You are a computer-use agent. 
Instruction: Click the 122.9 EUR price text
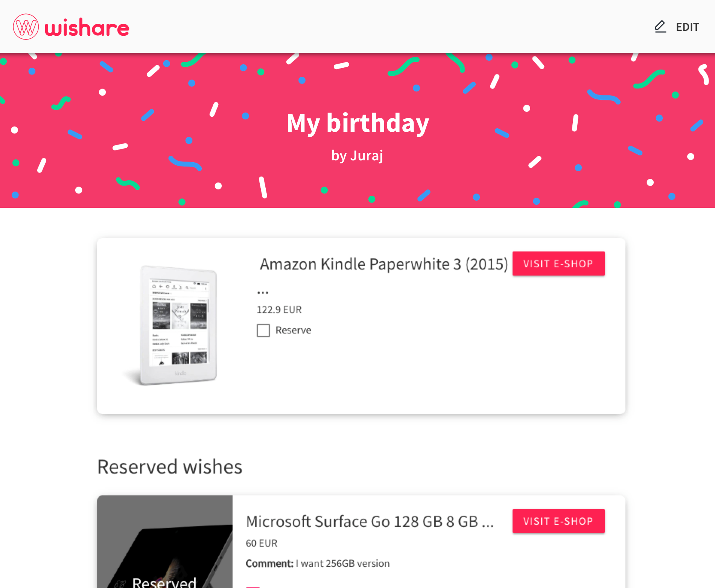point(279,309)
